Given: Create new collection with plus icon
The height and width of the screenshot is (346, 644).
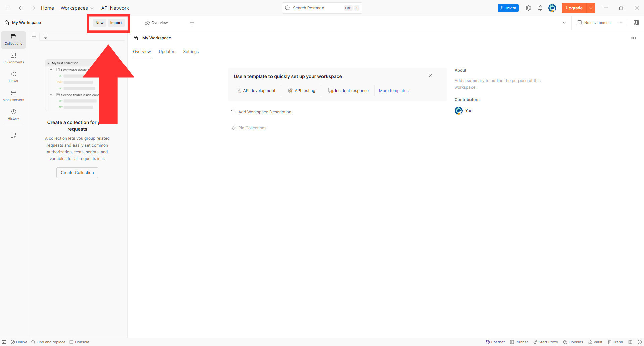Looking at the screenshot, I should 34,37.
